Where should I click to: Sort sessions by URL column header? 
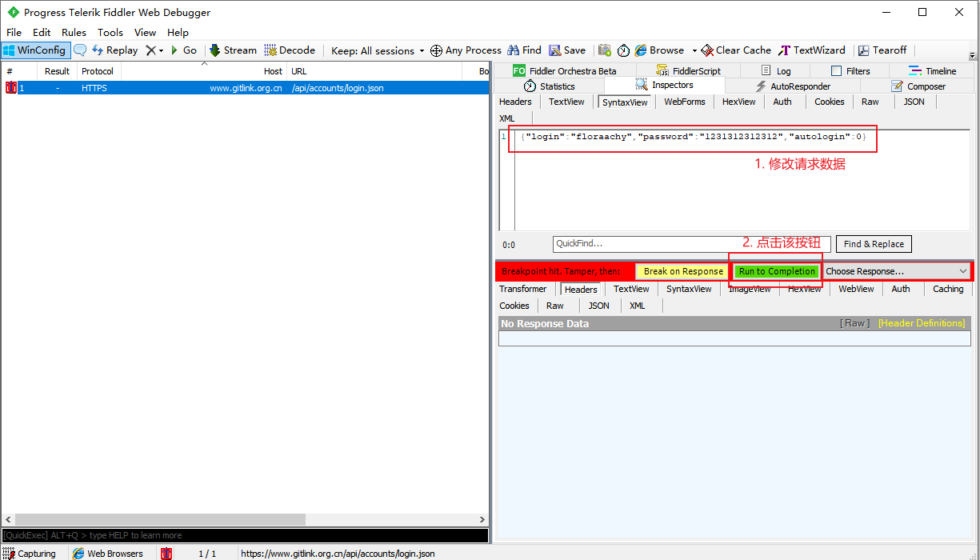coord(374,71)
